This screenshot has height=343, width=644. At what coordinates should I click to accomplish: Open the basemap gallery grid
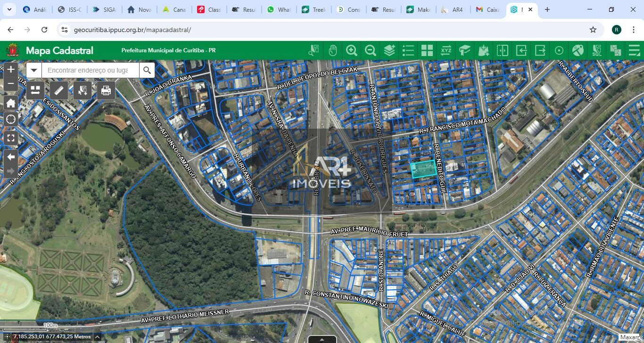pyautogui.click(x=427, y=50)
